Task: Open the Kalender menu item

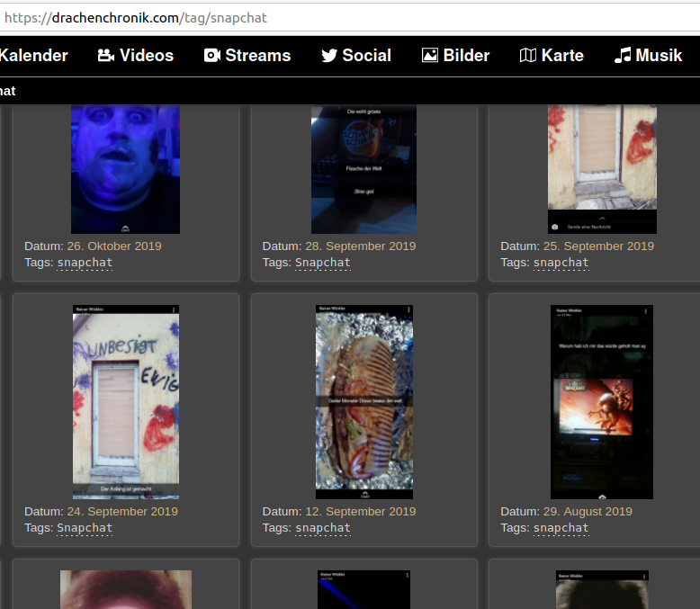Action: point(34,56)
